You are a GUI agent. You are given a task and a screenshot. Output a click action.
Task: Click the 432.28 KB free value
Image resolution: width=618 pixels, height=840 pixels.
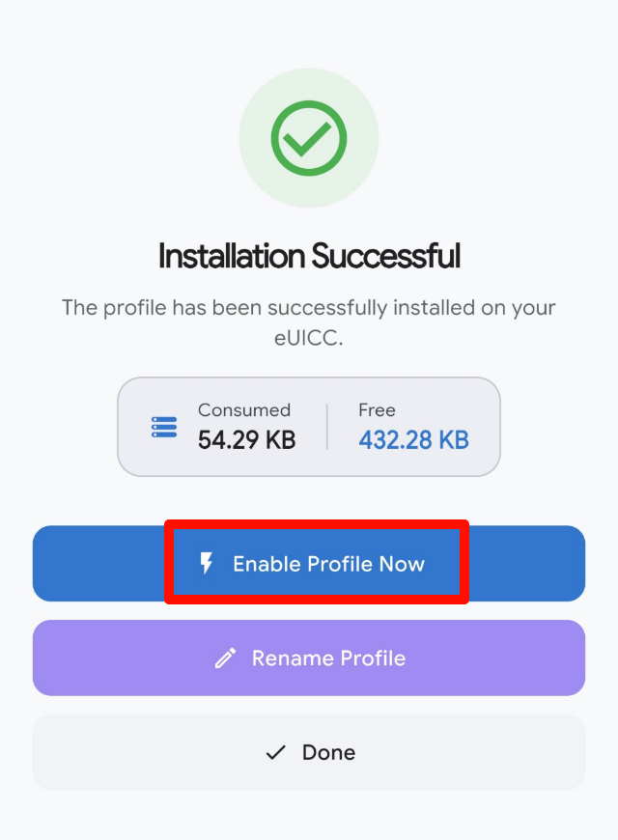[413, 440]
